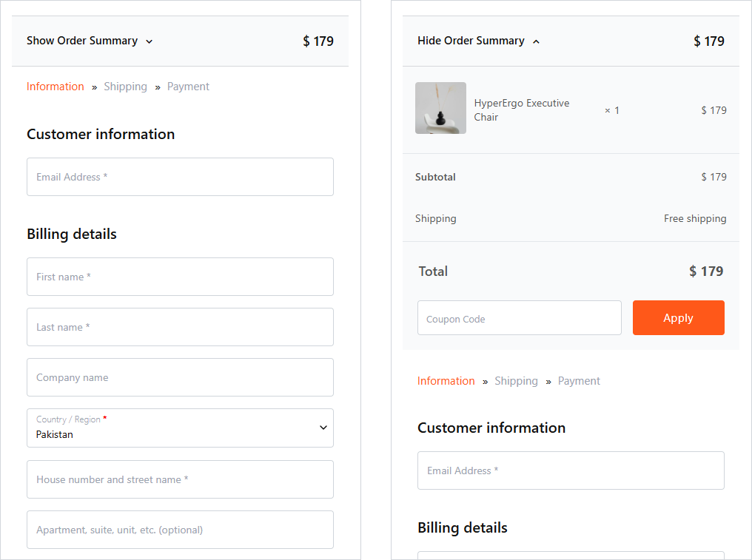Screen dimensions: 752x560
Task: Click the chevron next to Show Order Summary
Action: tap(150, 41)
